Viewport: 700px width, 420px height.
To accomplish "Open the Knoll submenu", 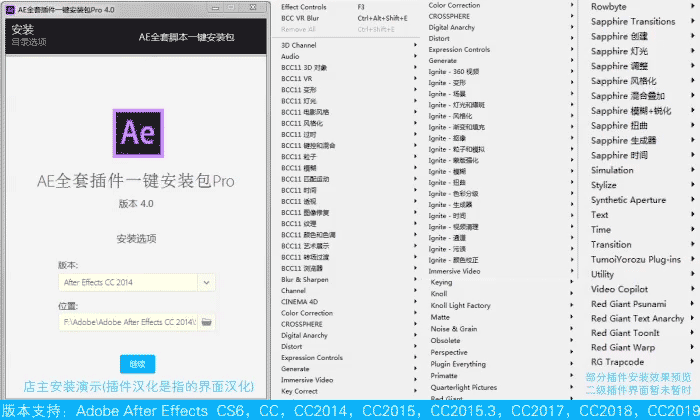I will coord(438,294).
